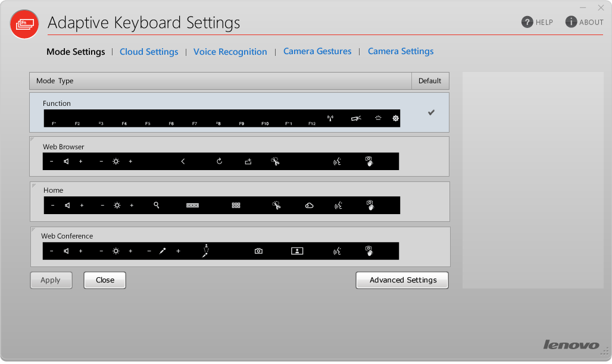Viewport: 612px width, 364px height.
Task: Click the F4 key in Function row
Action: [124, 123]
